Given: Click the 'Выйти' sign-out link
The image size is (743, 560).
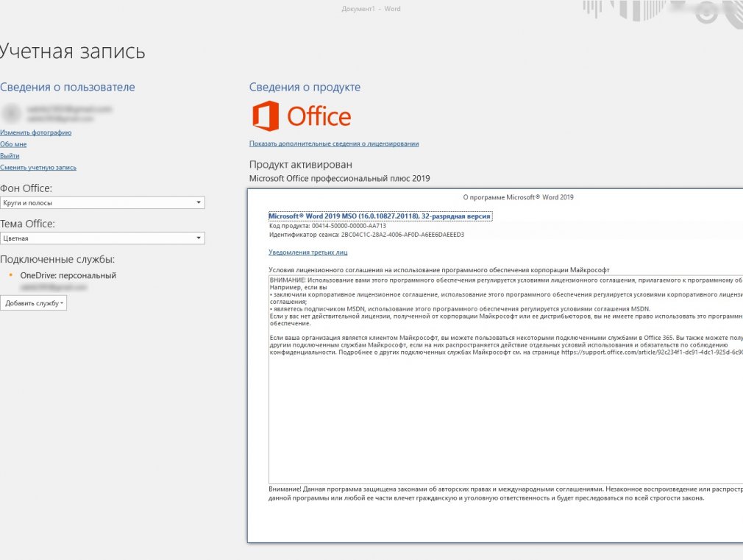Looking at the screenshot, I should click(10, 155).
